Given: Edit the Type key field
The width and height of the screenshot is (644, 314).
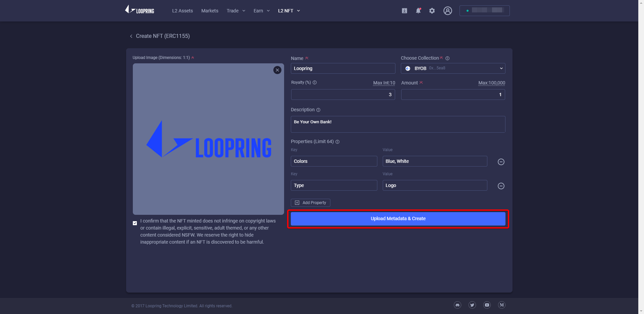Looking at the screenshot, I should pyautogui.click(x=334, y=185).
